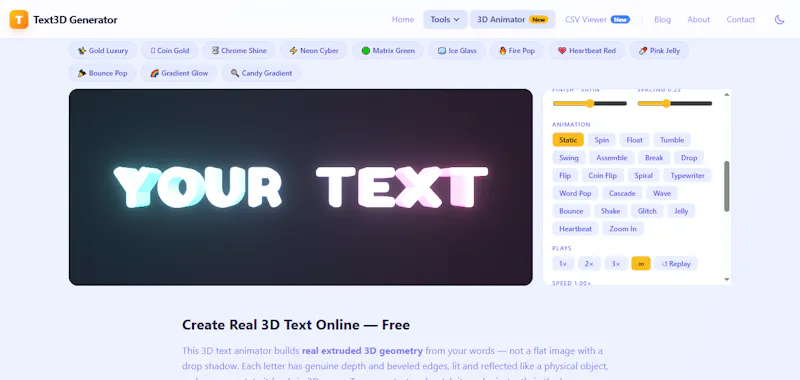The image size is (800, 380).
Task: Select the Drop animation
Action: click(x=689, y=158)
